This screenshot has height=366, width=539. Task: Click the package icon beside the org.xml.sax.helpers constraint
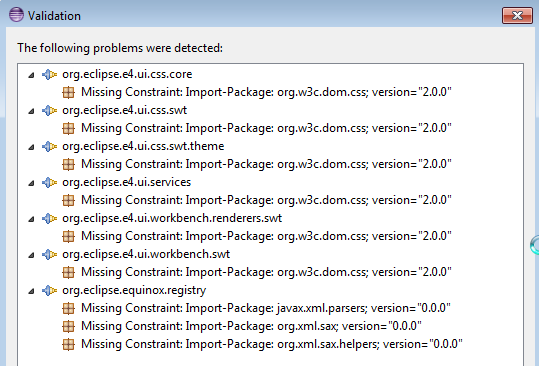tap(68, 344)
